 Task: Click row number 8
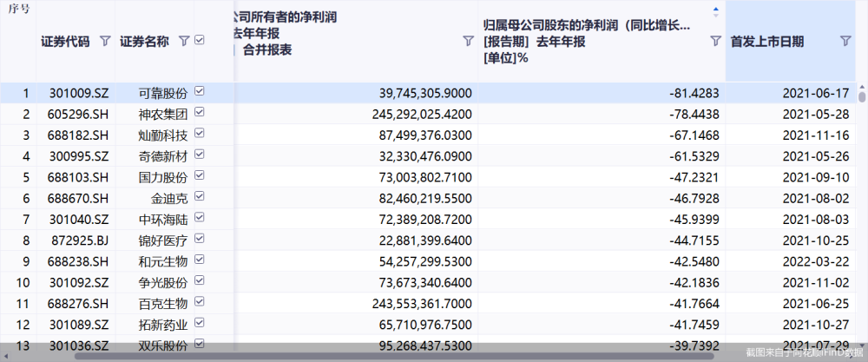[x=25, y=240]
